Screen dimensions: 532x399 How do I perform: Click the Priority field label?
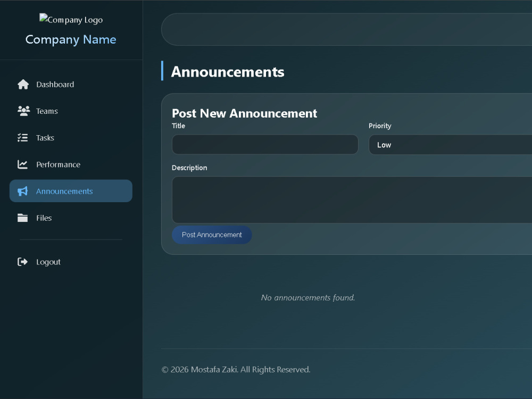tap(380, 126)
